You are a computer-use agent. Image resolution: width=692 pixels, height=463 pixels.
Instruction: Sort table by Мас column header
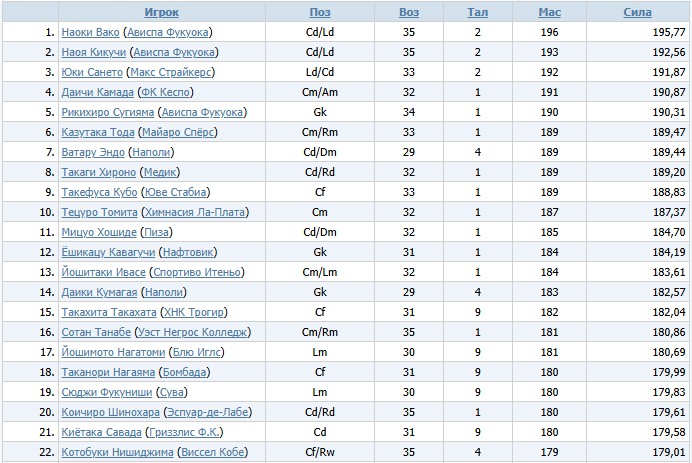549,13
